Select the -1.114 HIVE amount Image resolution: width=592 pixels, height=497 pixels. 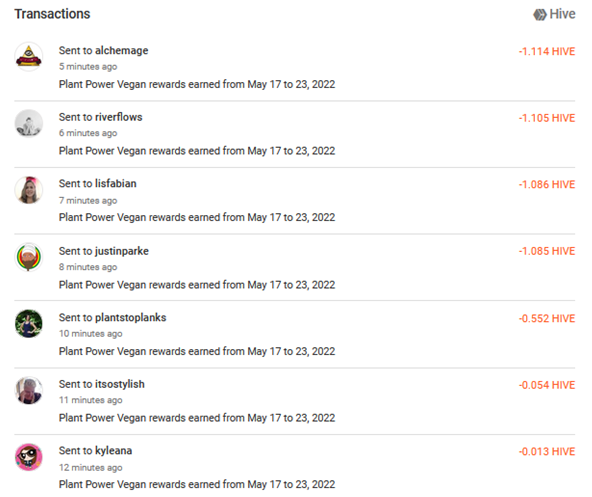click(547, 51)
